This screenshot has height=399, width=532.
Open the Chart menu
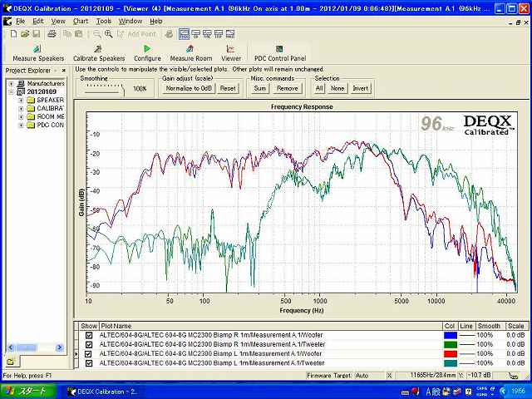pos(81,21)
